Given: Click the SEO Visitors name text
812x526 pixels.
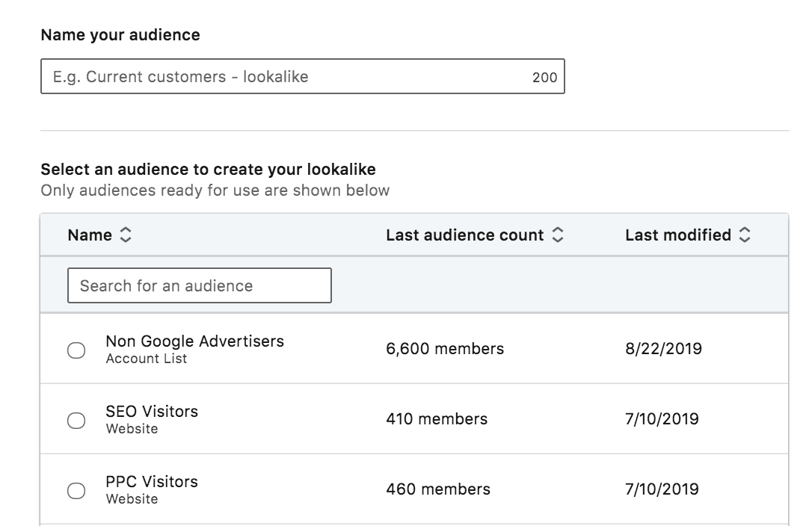Looking at the screenshot, I should (x=152, y=412).
